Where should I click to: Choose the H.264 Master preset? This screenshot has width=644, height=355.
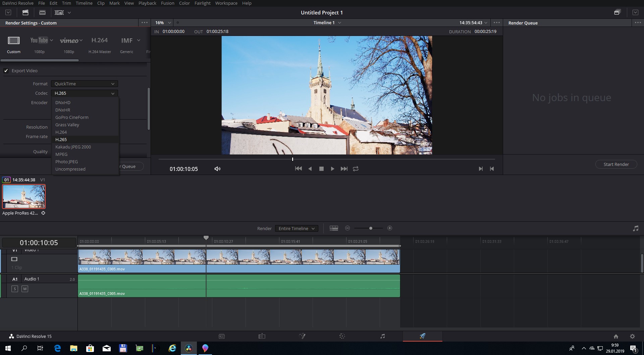tap(100, 45)
